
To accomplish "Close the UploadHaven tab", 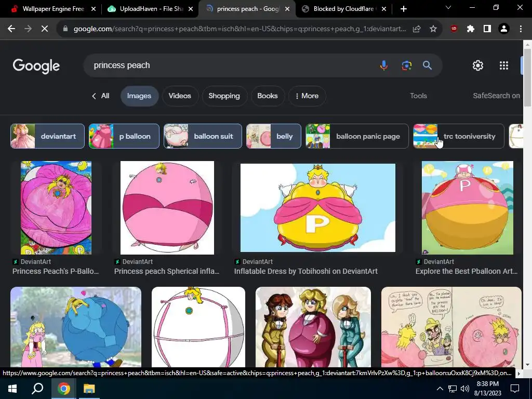I will 191,9.
